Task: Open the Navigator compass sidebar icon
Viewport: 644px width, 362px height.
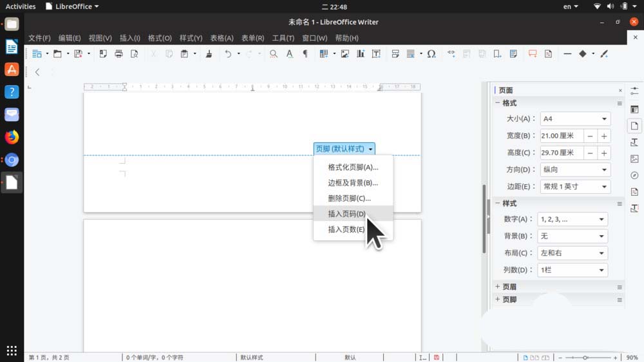Action: click(x=634, y=175)
